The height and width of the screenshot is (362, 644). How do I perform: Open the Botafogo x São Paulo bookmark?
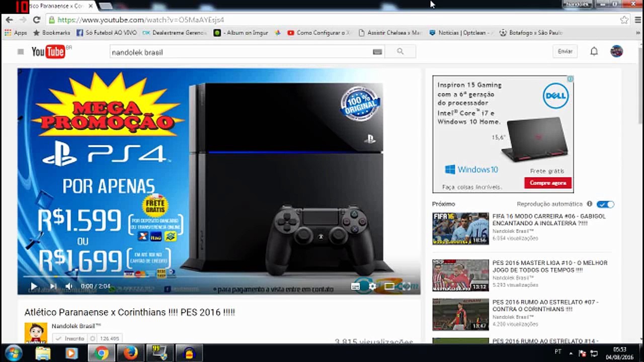[x=531, y=33]
